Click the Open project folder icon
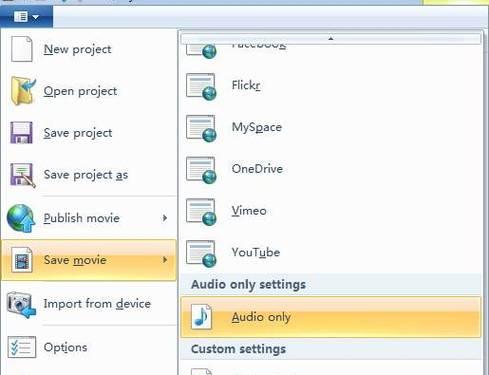489x375 pixels. [x=23, y=91]
